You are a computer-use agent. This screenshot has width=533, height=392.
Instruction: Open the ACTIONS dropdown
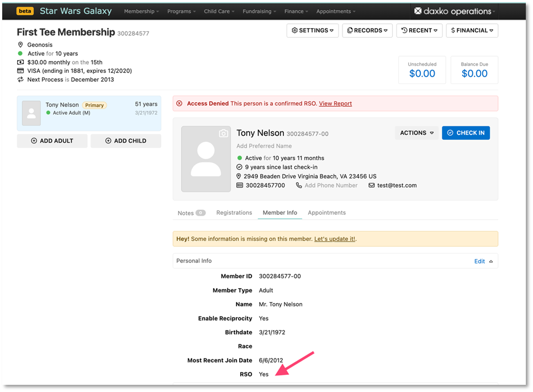coord(416,133)
